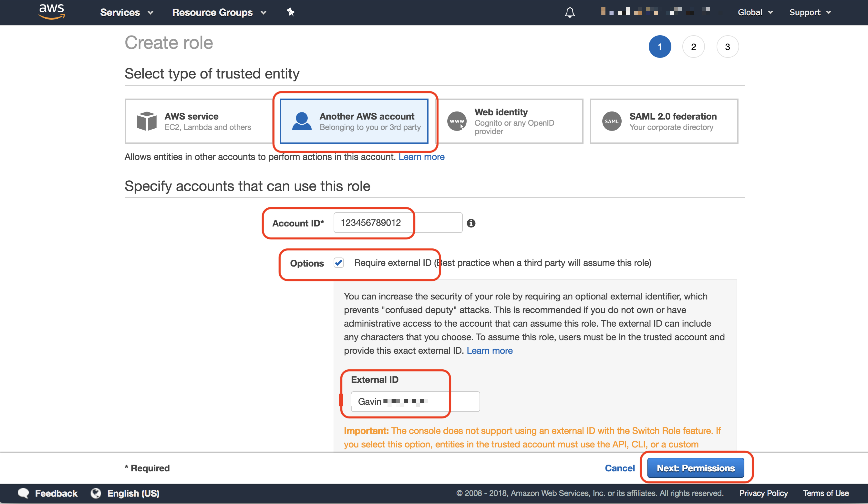Open the notifications bell

coord(570,12)
